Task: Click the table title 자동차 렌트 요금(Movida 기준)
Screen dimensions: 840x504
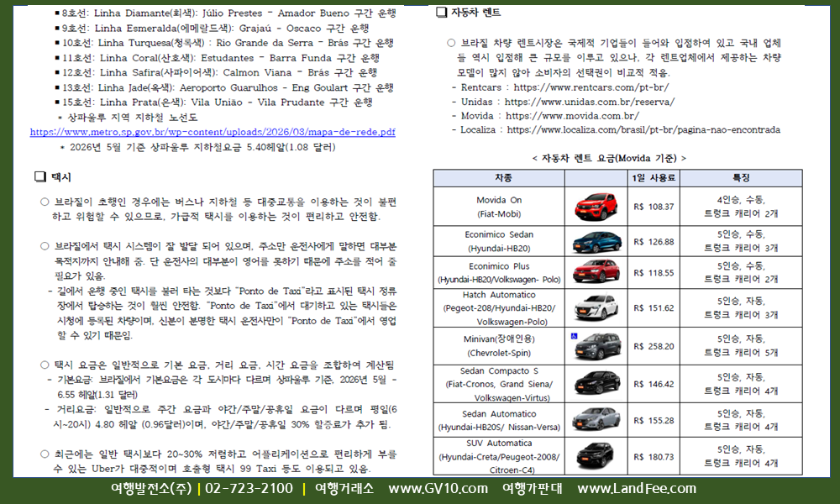Action: pyautogui.click(x=609, y=158)
